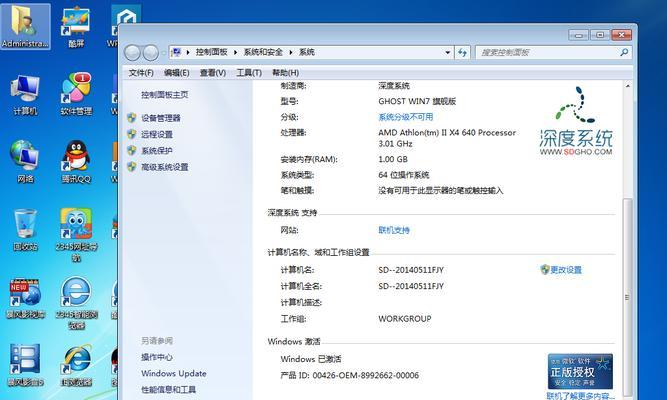This screenshot has height=400, width=667.
Task: Click the vertical scrollbar thumb
Action: [x=627, y=297]
